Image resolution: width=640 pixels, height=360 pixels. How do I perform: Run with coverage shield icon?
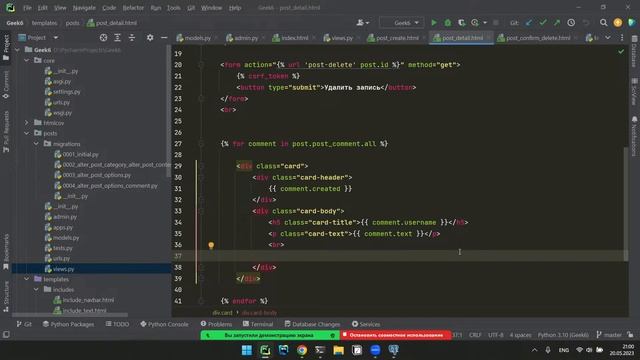[x=461, y=23]
